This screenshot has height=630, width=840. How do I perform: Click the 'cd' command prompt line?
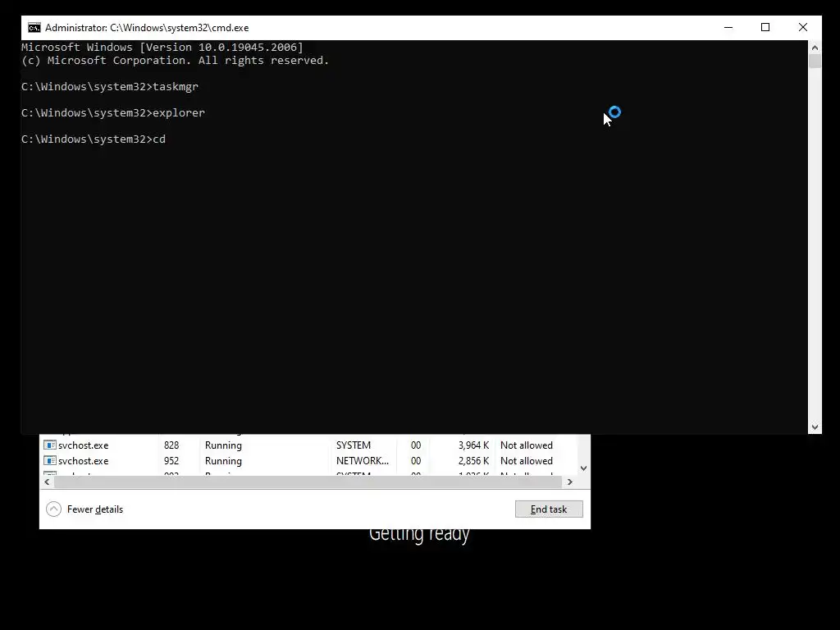94,139
